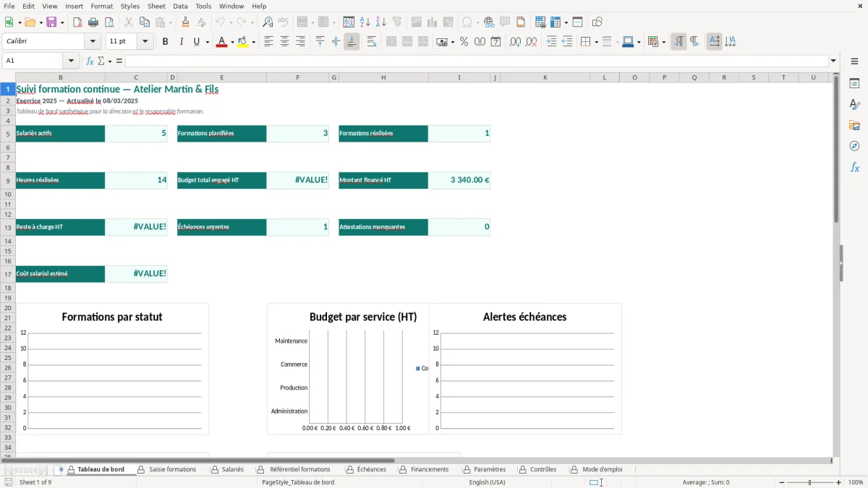Insert hyperlink from toolbar
The height and width of the screenshot is (488, 868).
coord(489,22)
